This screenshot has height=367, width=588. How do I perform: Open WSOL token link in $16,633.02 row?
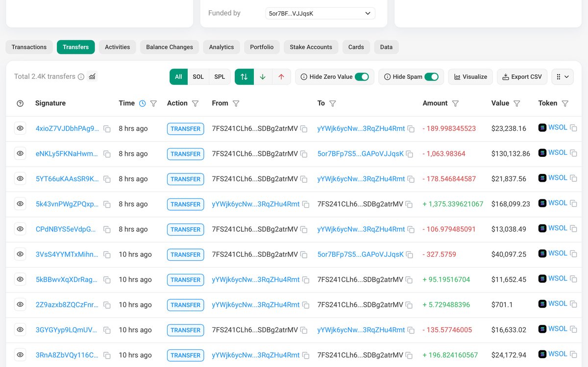[558, 329]
